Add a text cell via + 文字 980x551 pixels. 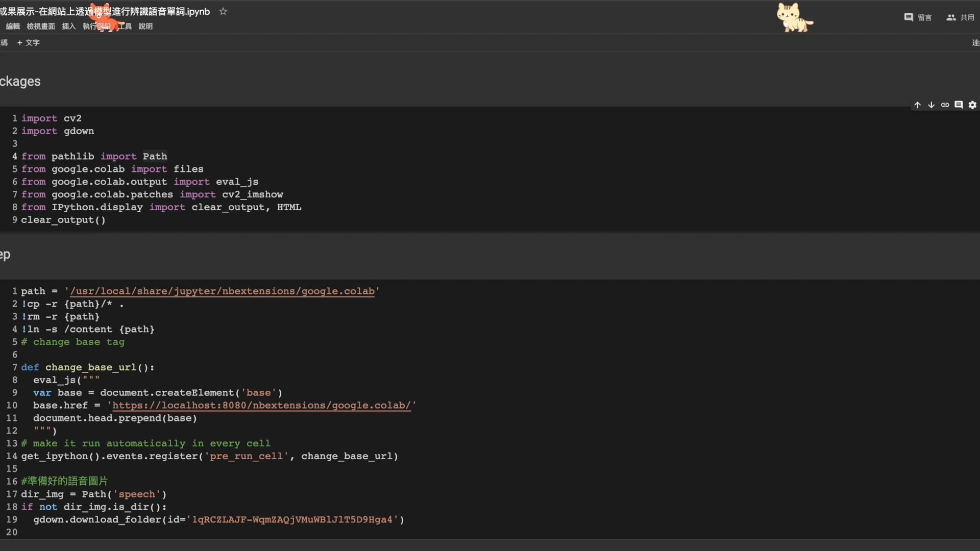(28, 43)
